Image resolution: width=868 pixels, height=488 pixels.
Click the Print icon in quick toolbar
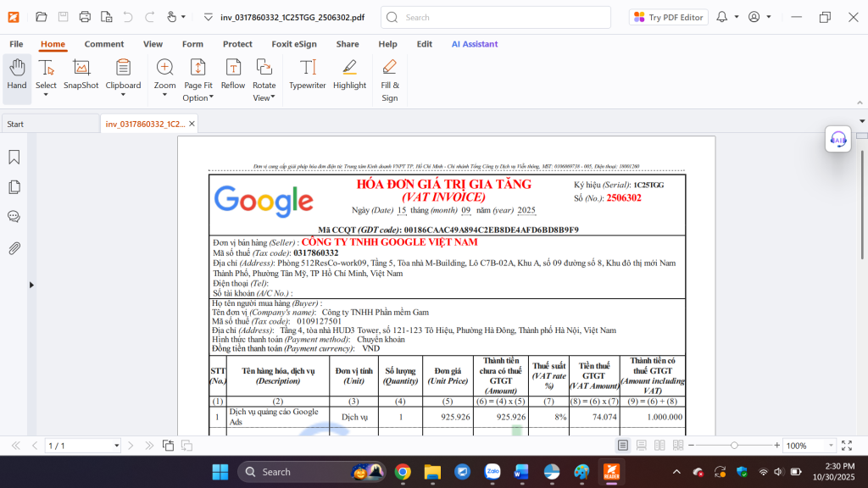[x=85, y=17]
